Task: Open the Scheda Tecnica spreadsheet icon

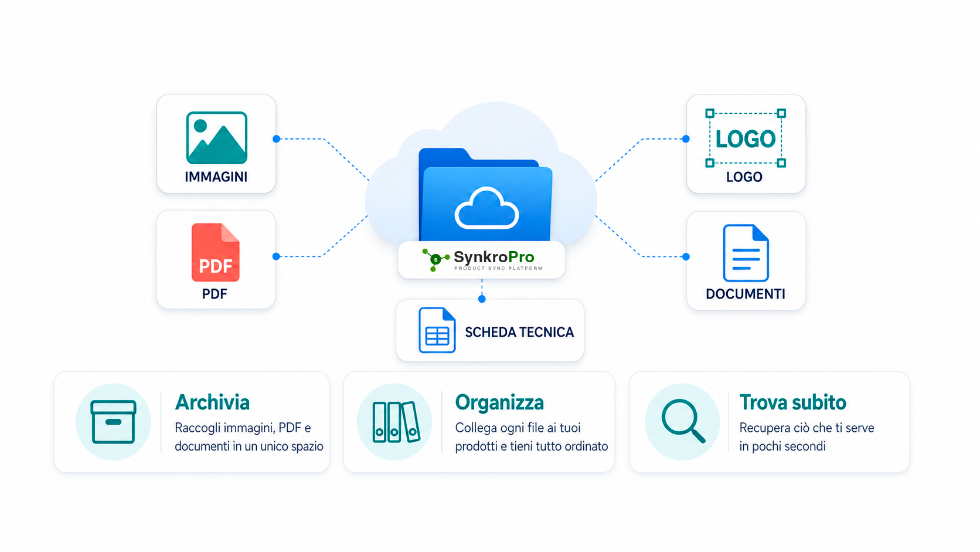Action: (x=437, y=330)
